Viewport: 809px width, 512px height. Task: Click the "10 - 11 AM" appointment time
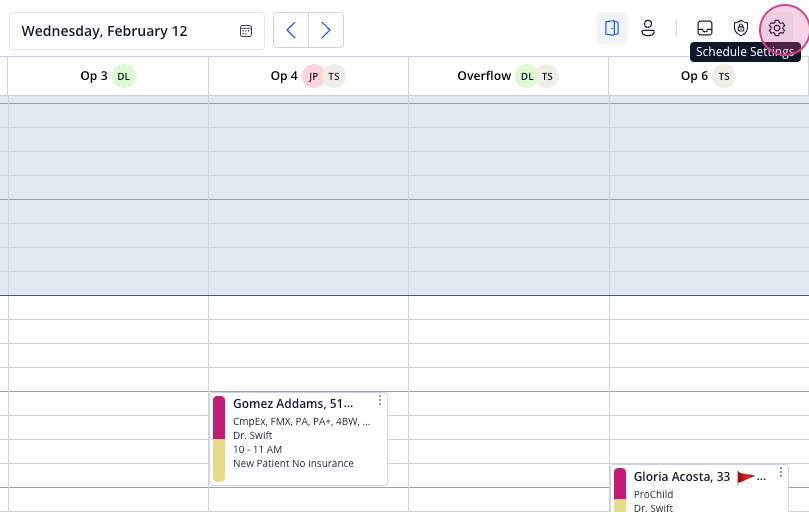(257, 450)
